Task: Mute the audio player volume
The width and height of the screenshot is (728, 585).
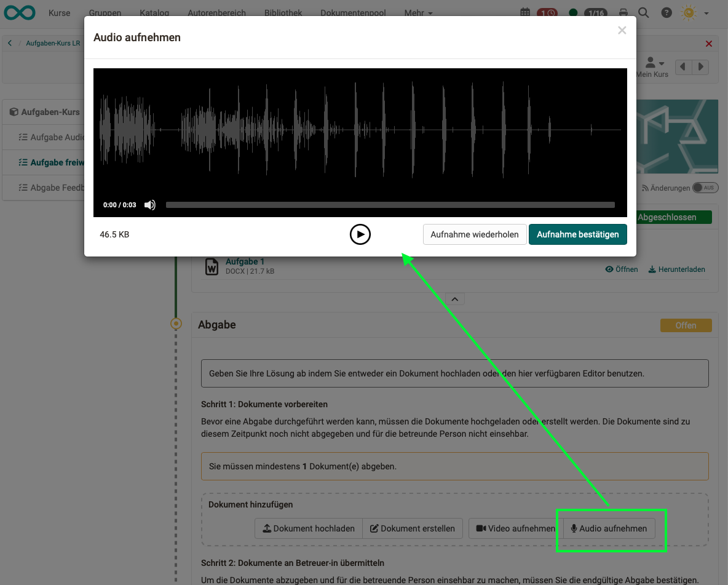Action: coord(149,204)
